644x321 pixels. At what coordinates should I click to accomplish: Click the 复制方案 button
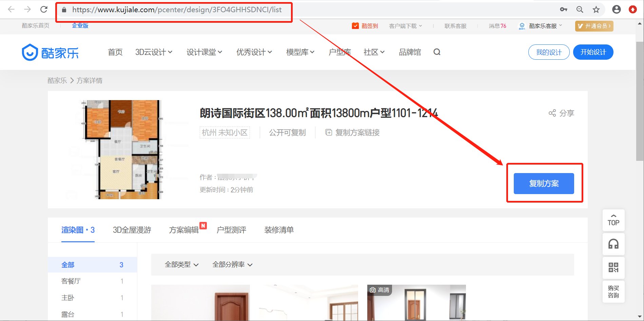(544, 183)
